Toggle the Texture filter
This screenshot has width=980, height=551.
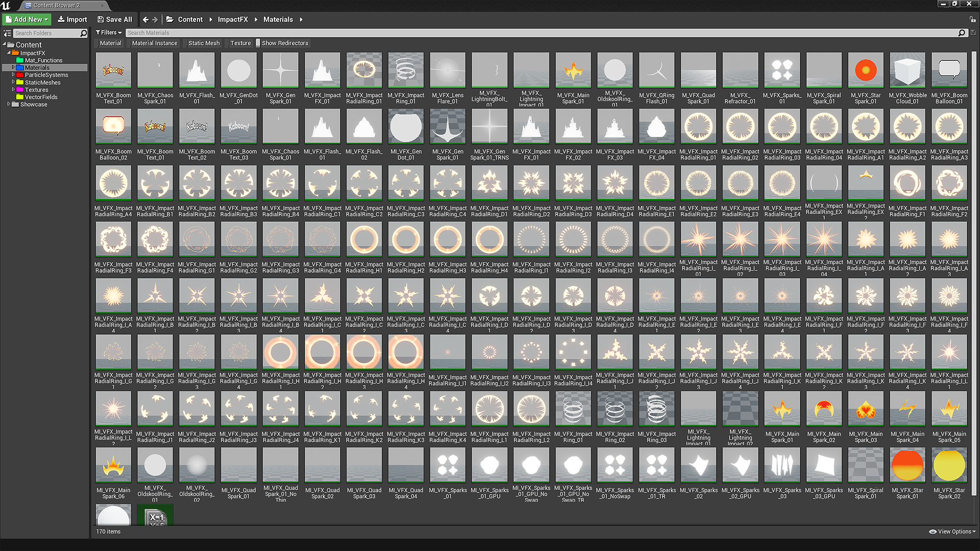coord(239,43)
